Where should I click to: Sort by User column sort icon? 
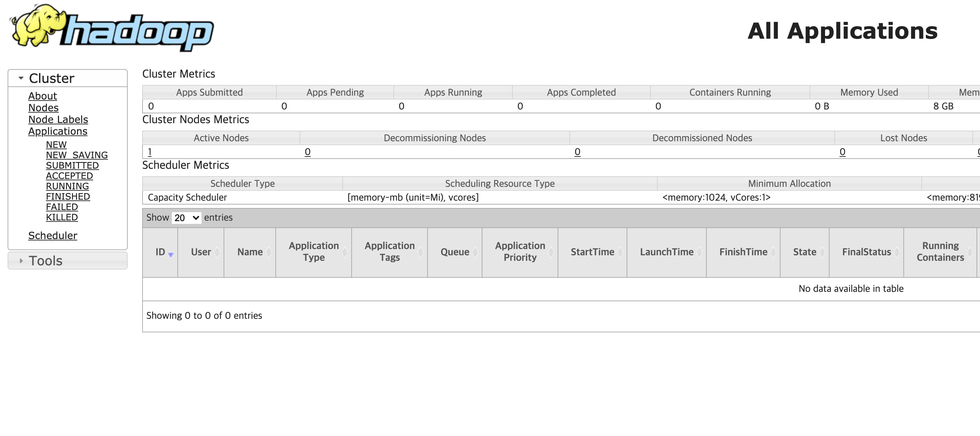click(217, 252)
